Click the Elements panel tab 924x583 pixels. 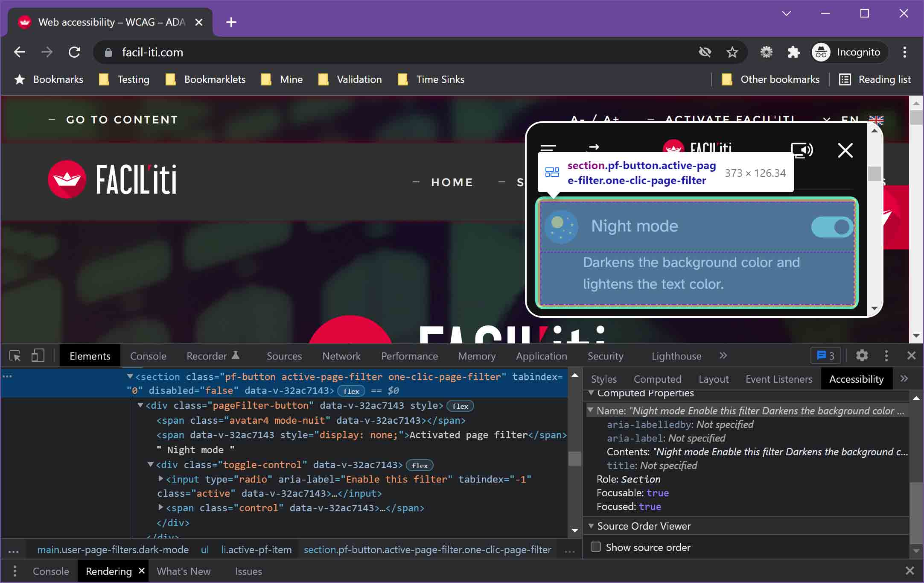(90, 355)
